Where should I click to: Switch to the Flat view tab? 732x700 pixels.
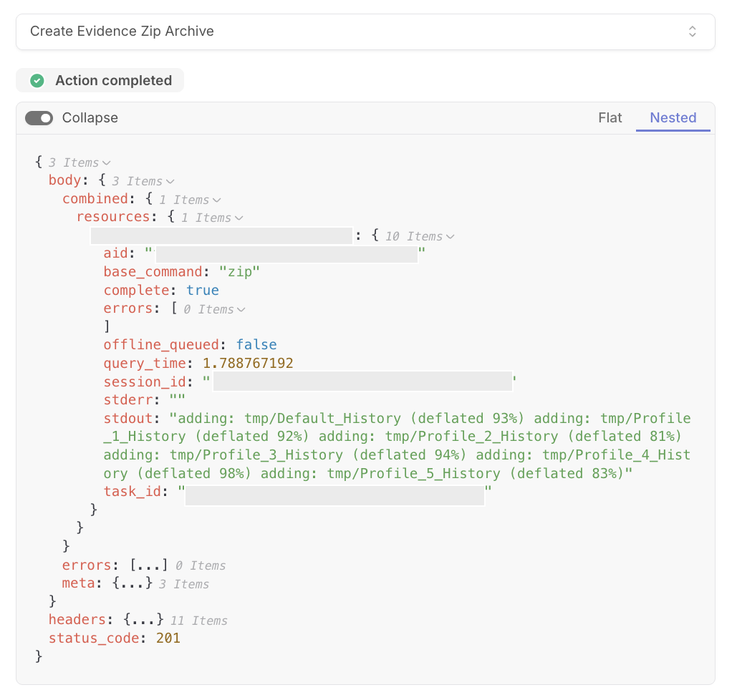click(610, 117)
